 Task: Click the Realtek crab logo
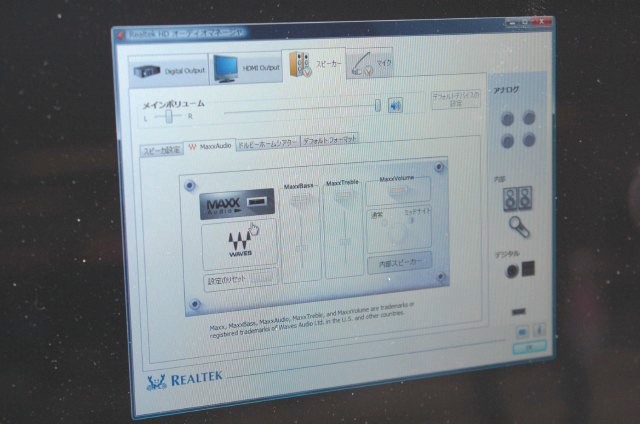pyautogui.click(x=156, y=382)
